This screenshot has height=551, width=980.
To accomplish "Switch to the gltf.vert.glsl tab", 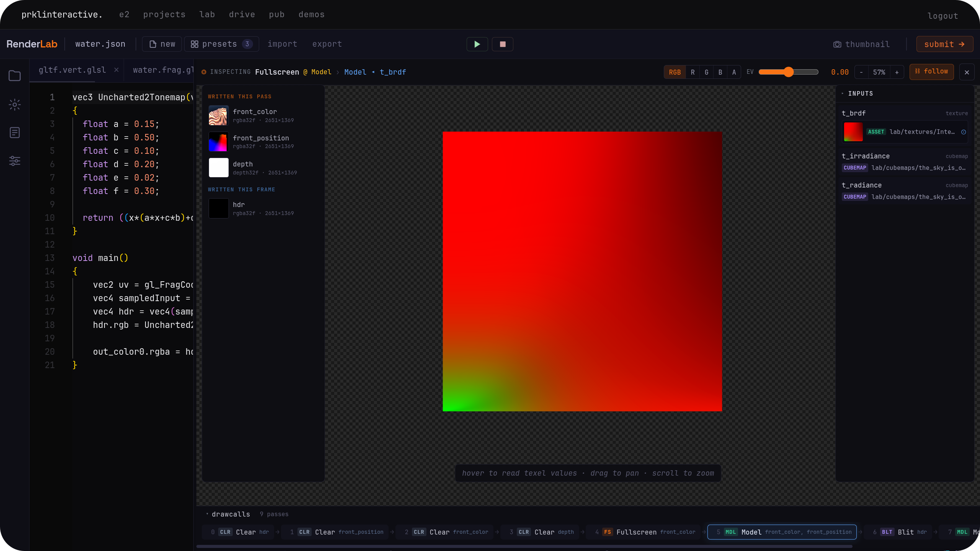I will click(72, 70).
